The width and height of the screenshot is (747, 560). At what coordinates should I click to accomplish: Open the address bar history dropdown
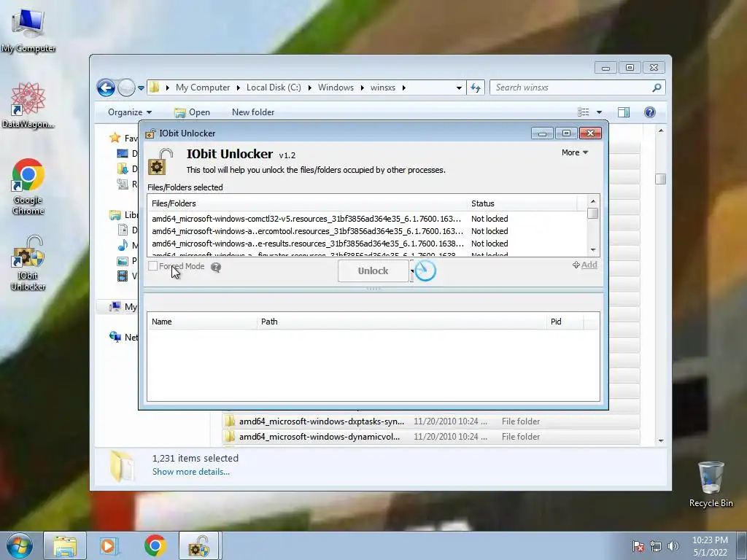click(x=459, y=87)
